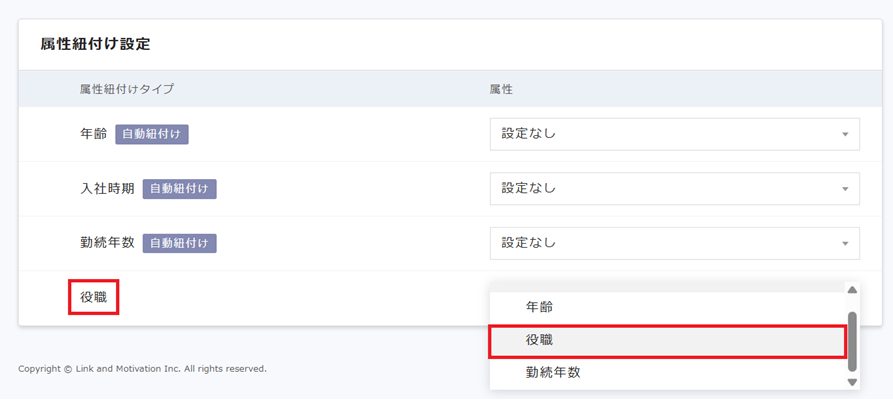Click the 属性 column header
The image size is (893, 411).
(501, 89)
